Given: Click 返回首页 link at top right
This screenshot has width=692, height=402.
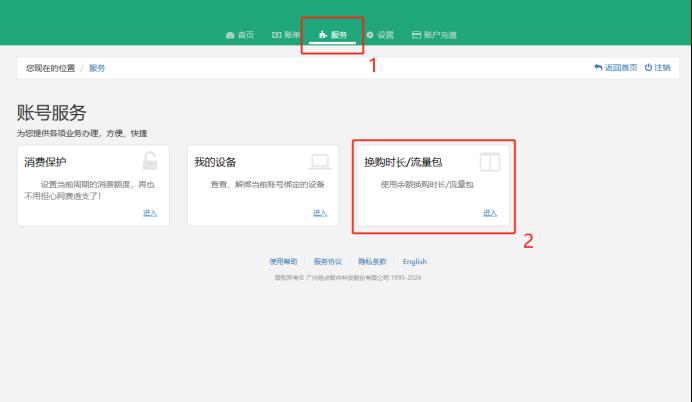Looking at the screenshot, I should (x=620, y=68).
